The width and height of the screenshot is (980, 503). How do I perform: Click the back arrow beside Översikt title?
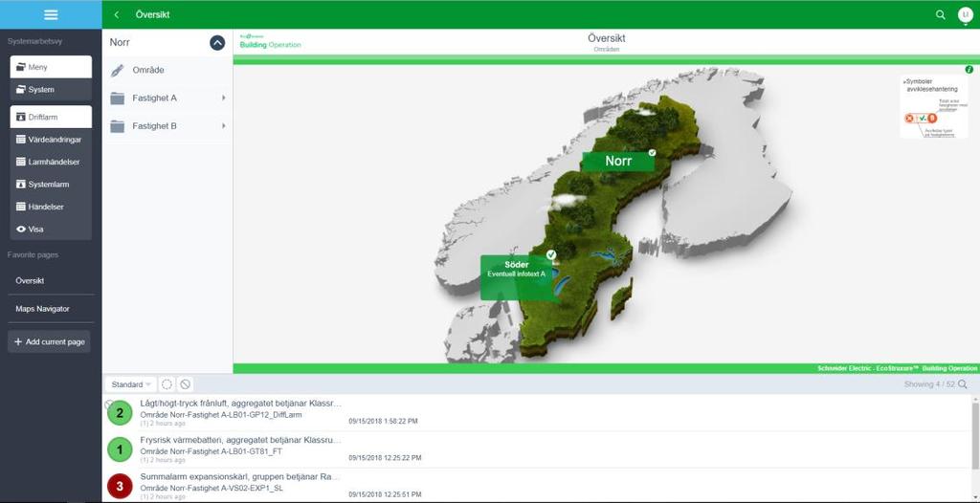click(x=117, y=14)
